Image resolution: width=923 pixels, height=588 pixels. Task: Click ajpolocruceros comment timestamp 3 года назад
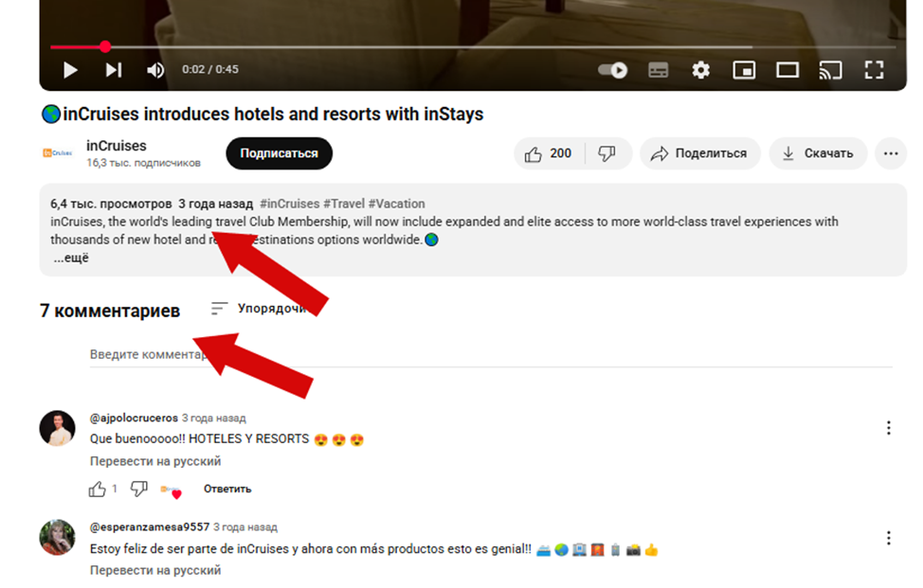click(x=213, y=419)
